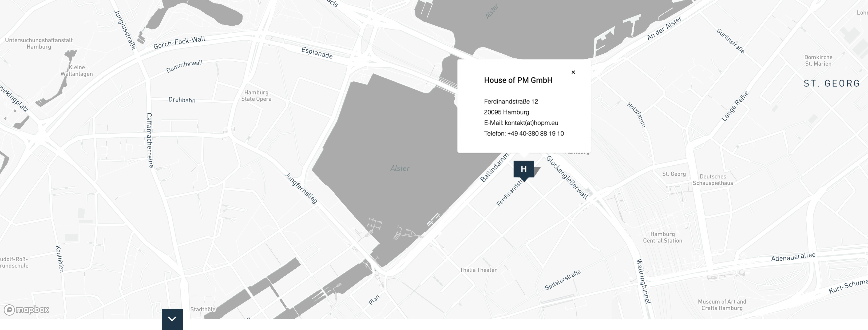Click the House of PM GmbH heading

[x=518, y=80]
